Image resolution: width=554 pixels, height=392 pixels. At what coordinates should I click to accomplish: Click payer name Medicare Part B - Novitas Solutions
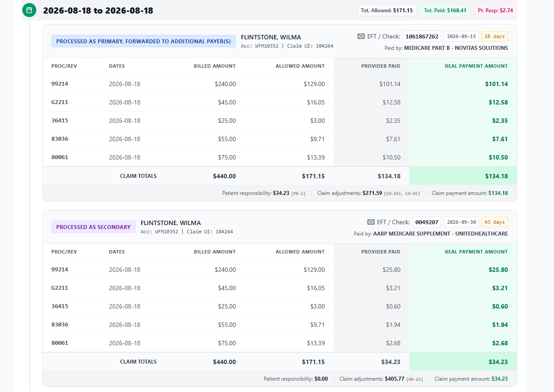456,48
